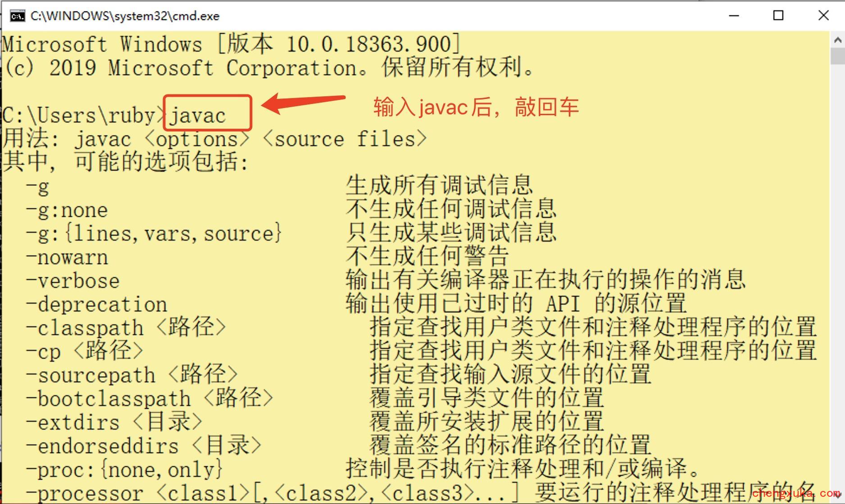
Task: Click description 覆盖签名的标准路径的位置
Action: tap(510, 445)
